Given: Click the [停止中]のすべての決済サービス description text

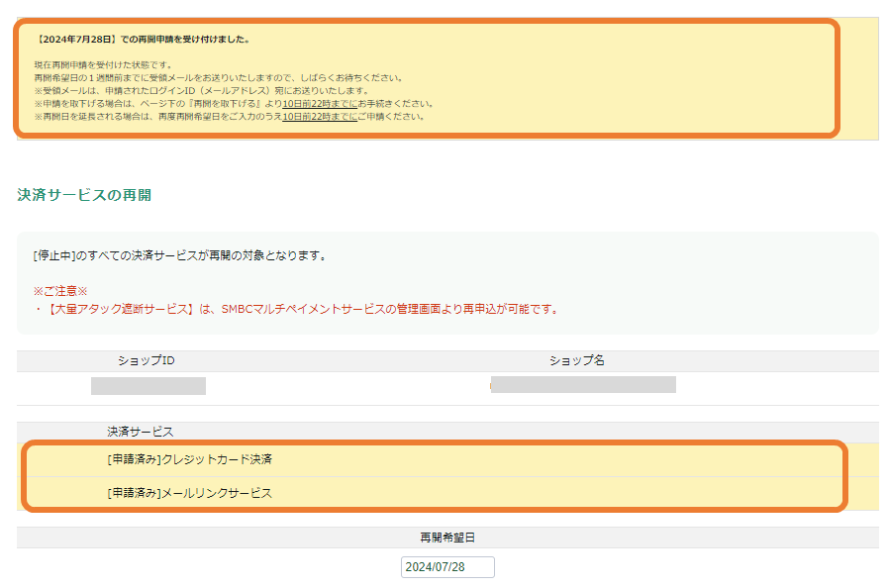Looking at the screenshot, I should pyautogui.click(x=180, y=256).
